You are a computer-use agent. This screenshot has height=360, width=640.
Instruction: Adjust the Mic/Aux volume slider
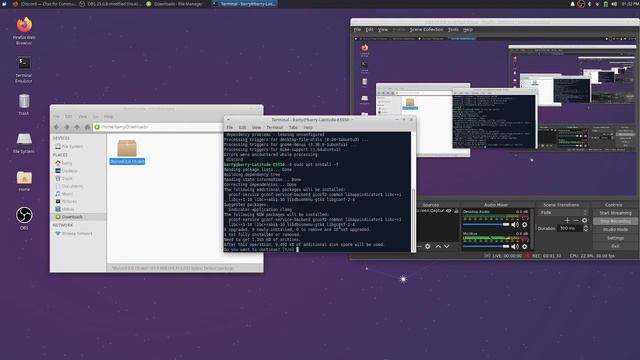point(486,246)
